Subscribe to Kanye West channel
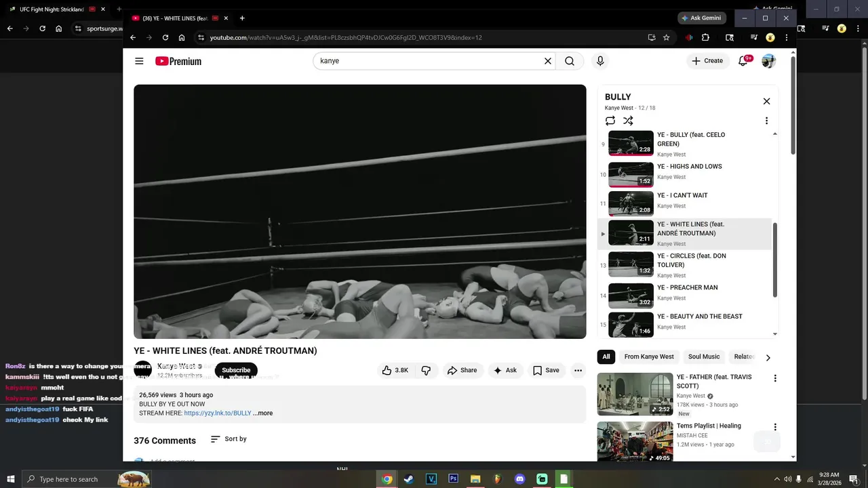Image resolution: width=868 pixels, height=488 pixels. click(236, 370)
